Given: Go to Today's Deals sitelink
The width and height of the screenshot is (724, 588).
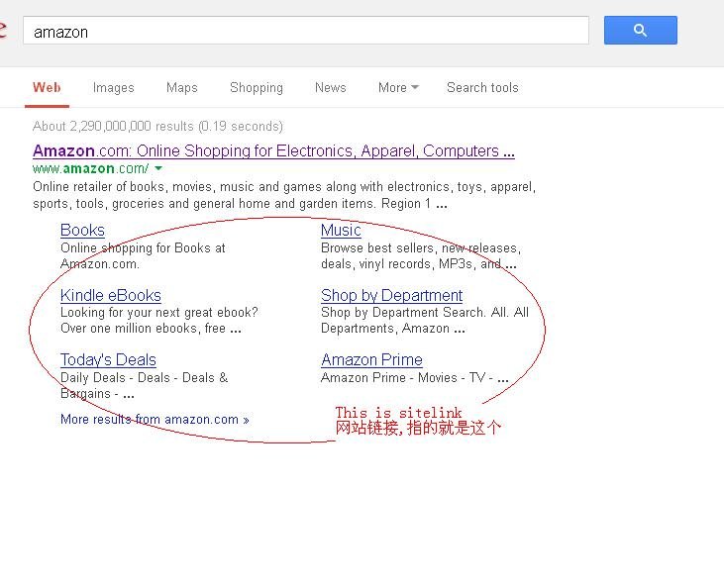Looking at the screenshot, I should coord(108,360).
